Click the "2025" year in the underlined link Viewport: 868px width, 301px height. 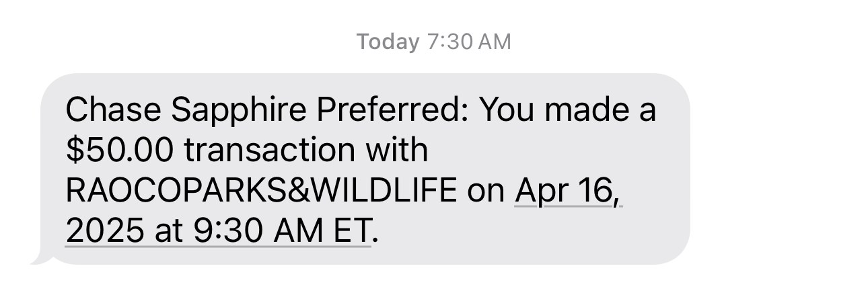(x=105, y=232)
